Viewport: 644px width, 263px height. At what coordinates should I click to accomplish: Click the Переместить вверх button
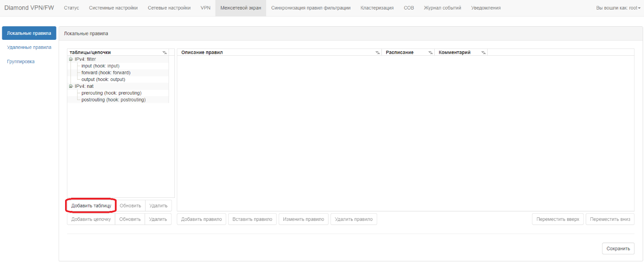point(558,219)
